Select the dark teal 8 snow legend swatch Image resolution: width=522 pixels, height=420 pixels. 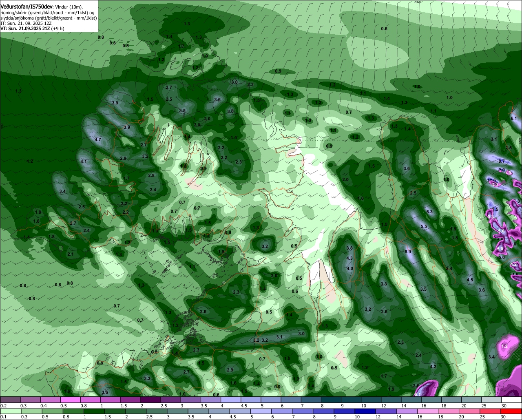click(x=331, y=400)
